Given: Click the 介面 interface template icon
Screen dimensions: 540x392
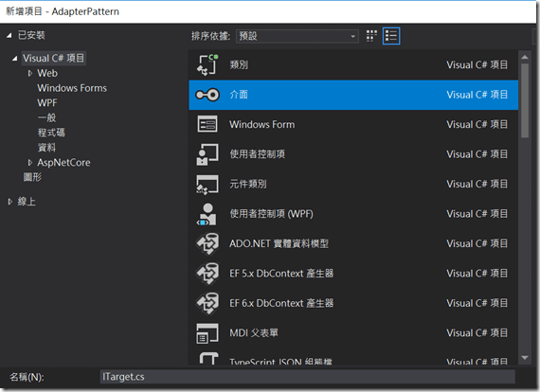Looking at the screenshot, I should pyautogui.click(x=207, y=95).
